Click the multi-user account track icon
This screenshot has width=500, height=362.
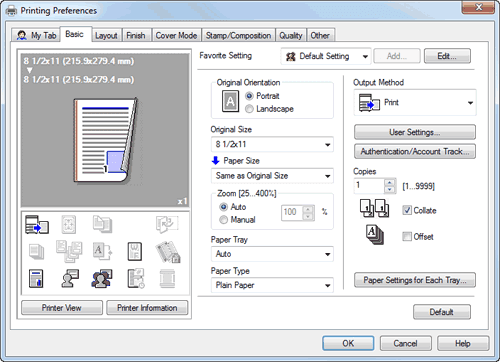[102, 278]
